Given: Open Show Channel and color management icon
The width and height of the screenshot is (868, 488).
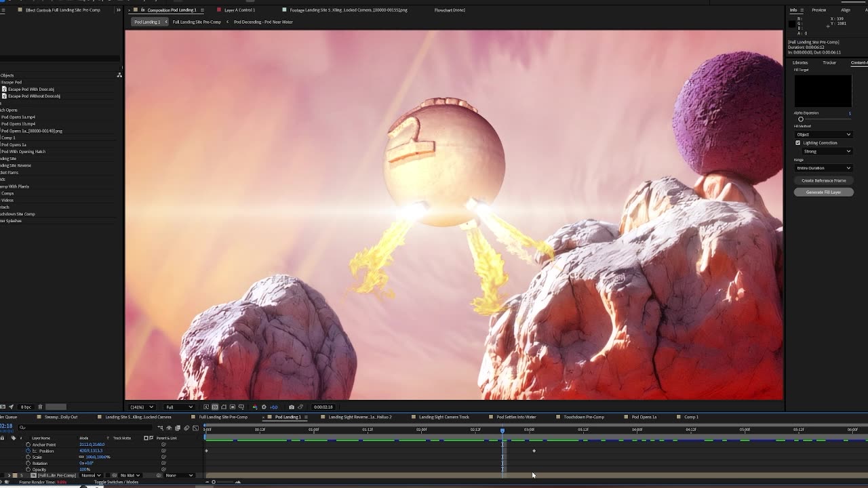Looking at the screenshot, I should point(255,407).
